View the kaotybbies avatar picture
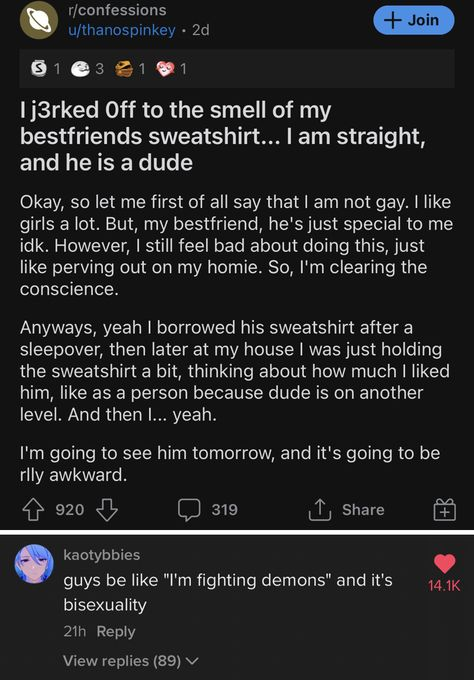The width and height of the screenshot is (474, 680). [34, 564]
